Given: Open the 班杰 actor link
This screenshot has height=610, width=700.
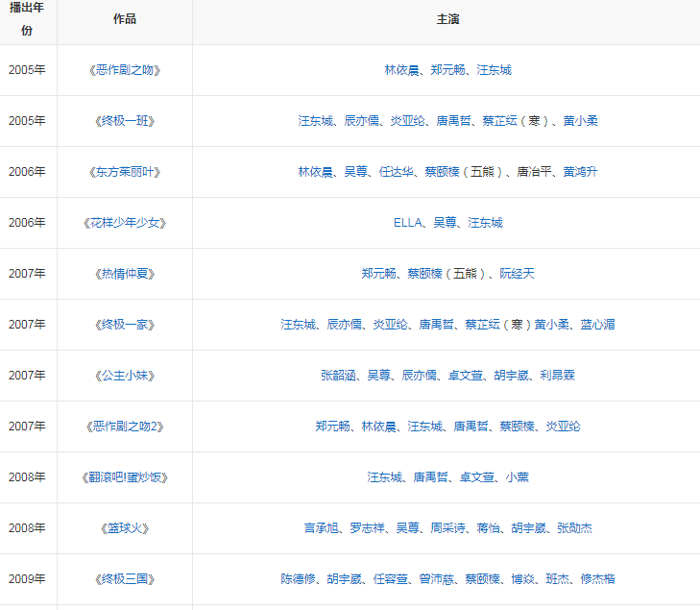Looking at the screenshot, I should (x=558, y=579).
